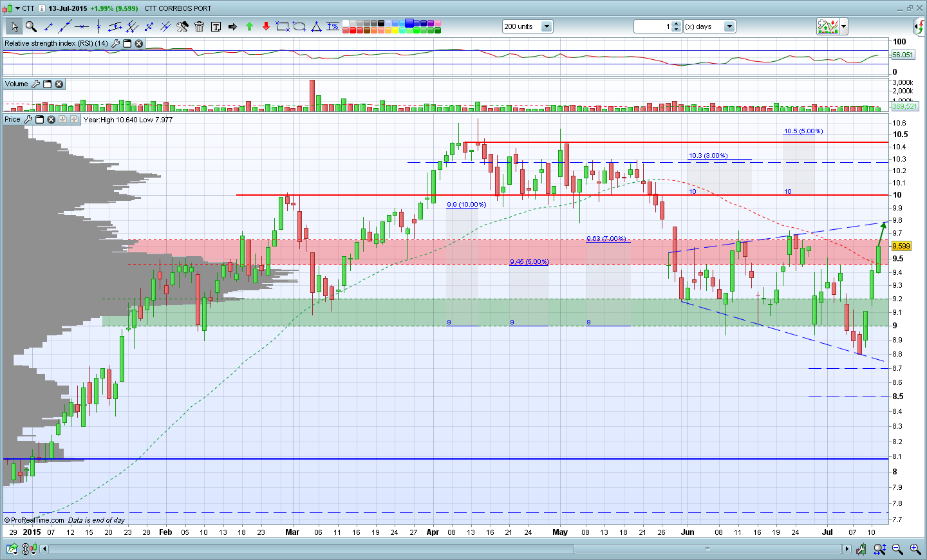Increase the timeframe number stepper

tap(677, 24)
